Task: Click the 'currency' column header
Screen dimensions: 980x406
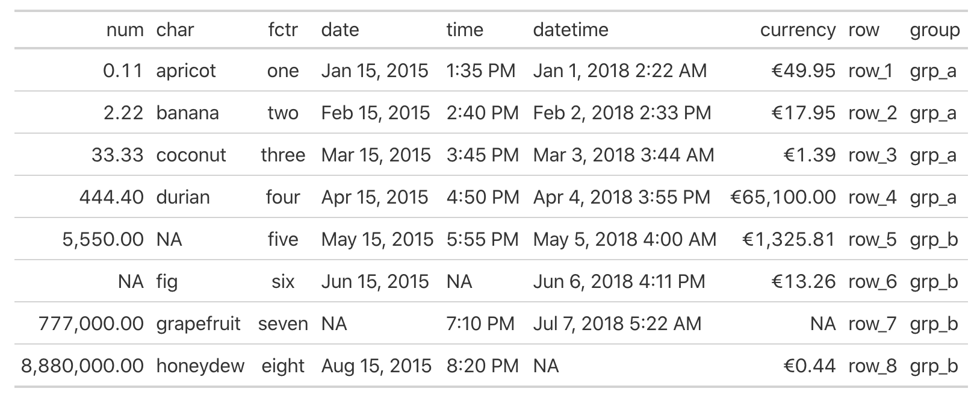Action: pos(798,30)
